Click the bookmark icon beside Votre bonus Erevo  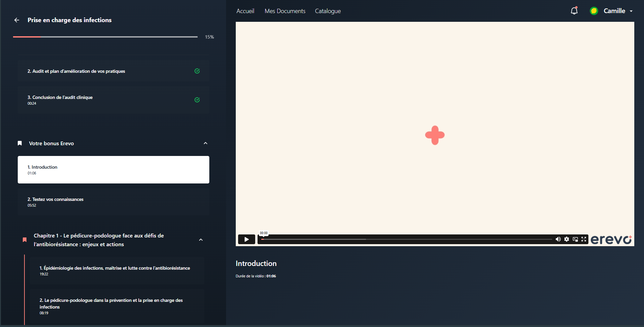pos(20,143)
